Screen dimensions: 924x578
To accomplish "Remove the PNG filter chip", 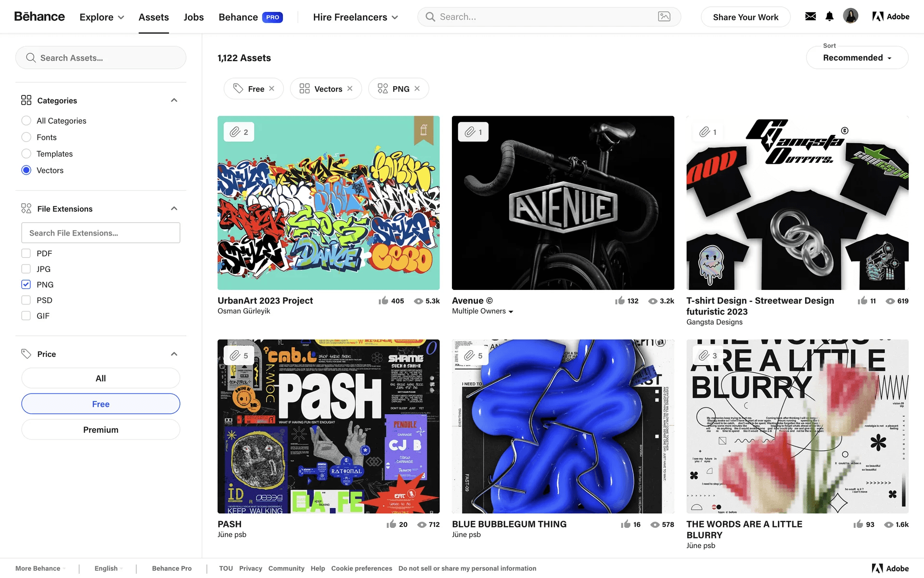I will [x=417, y=89].
